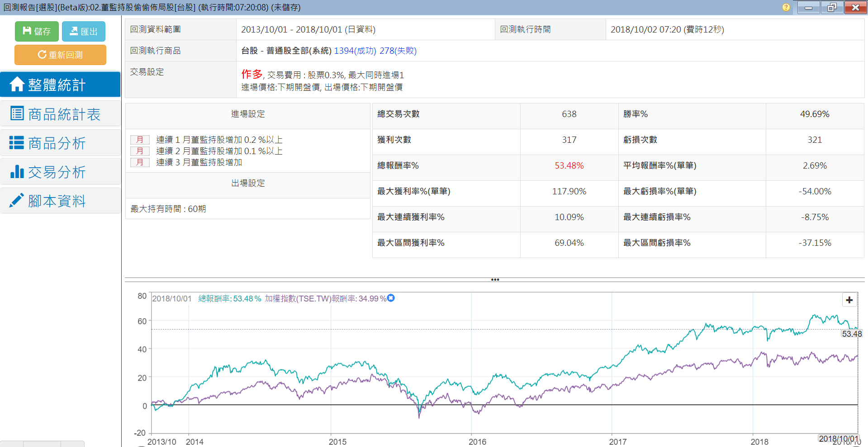Open help via the yellow question mark

coord(786,7)
